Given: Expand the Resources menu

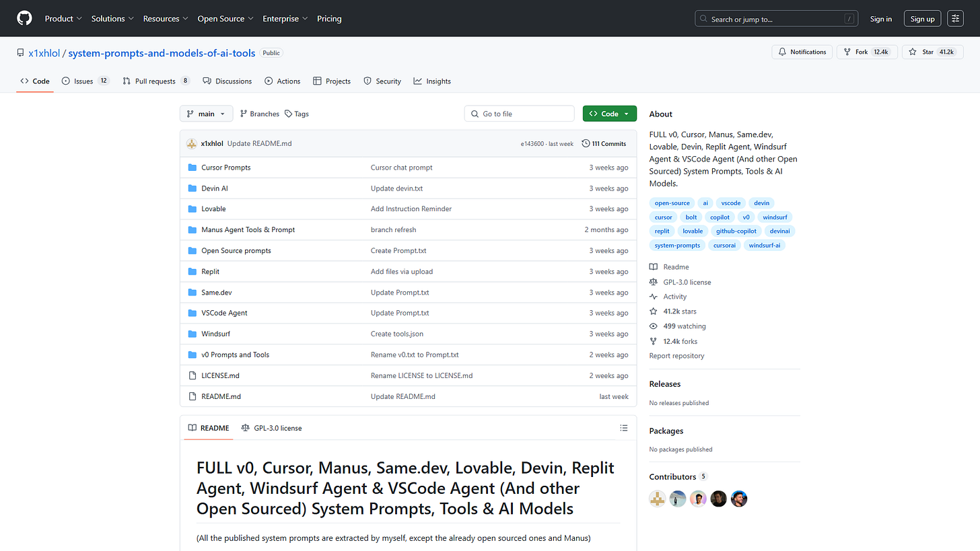Looking at the screenshot, I should [x=166, y=19].
